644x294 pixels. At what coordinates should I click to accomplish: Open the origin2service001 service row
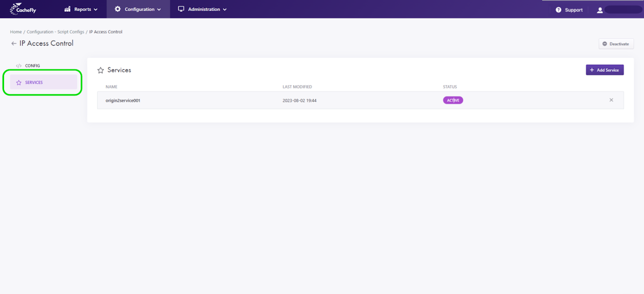tap(360, 100)
